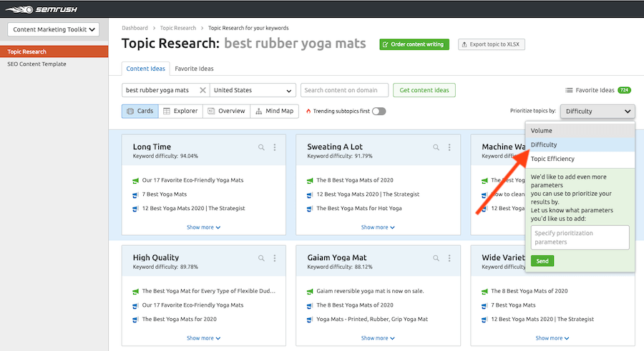Expand Show more in Wide Variety card
This screenshot has width=644, height=351.
tap(552, 338)
